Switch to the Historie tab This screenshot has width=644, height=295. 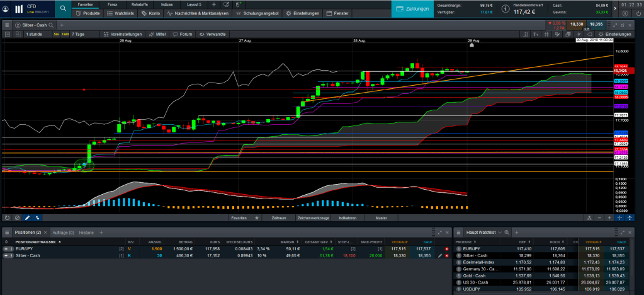click(x=86, y=233)
